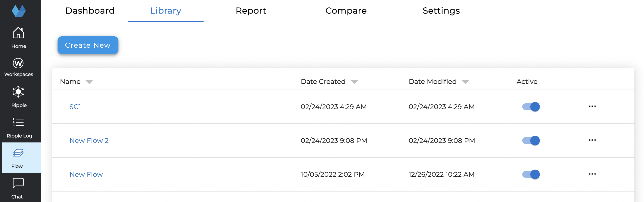Click SC1 modified date 02/24/2023 4:29 AM

click(442, 107)
